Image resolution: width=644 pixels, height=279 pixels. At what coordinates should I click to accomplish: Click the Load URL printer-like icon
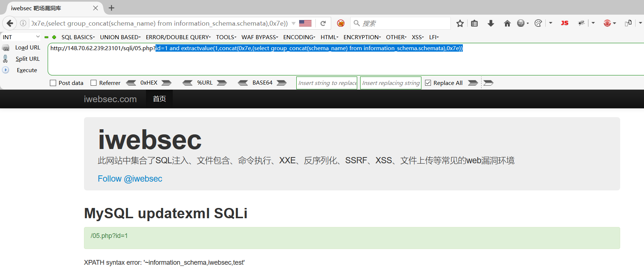[x=6, y=48]
